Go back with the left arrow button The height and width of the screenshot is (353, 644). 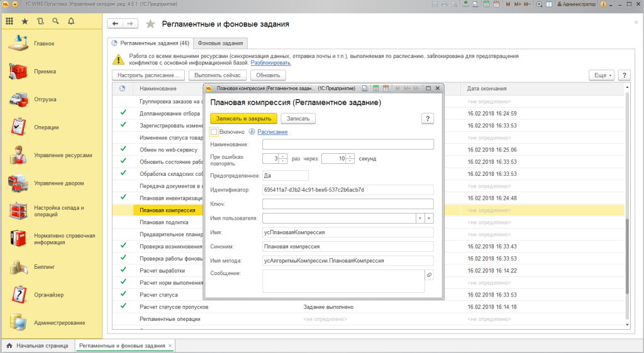116,24
